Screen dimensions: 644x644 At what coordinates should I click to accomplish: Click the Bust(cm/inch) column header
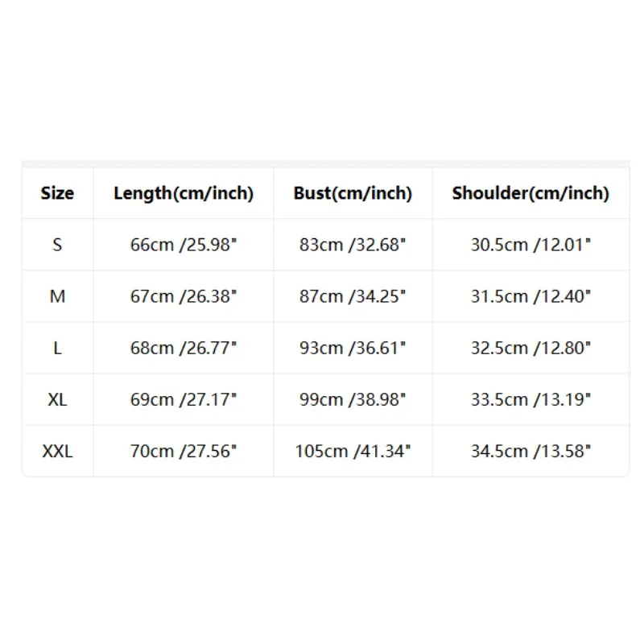[353, 193]
